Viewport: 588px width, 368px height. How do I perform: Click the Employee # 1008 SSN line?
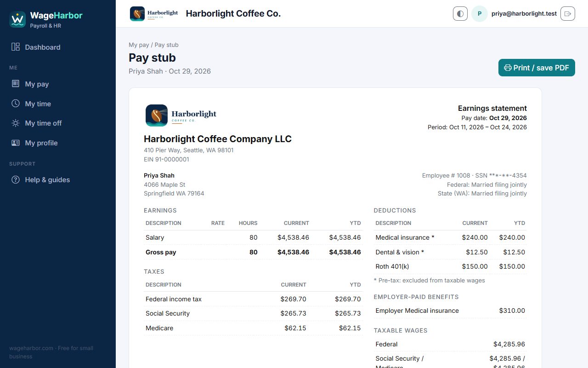point(475,175)
